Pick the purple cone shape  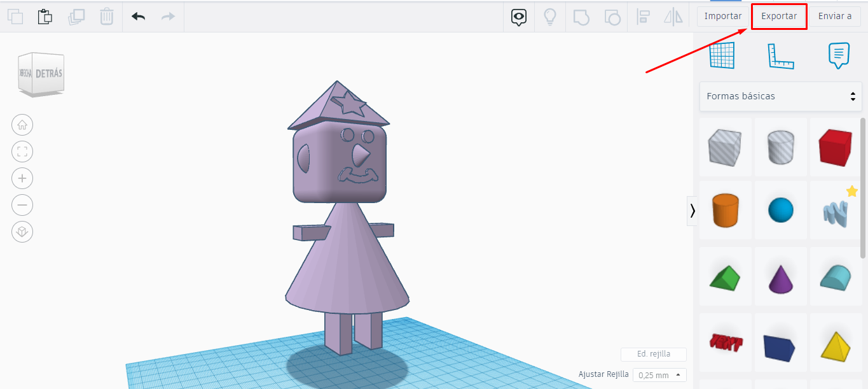[780, 277]
